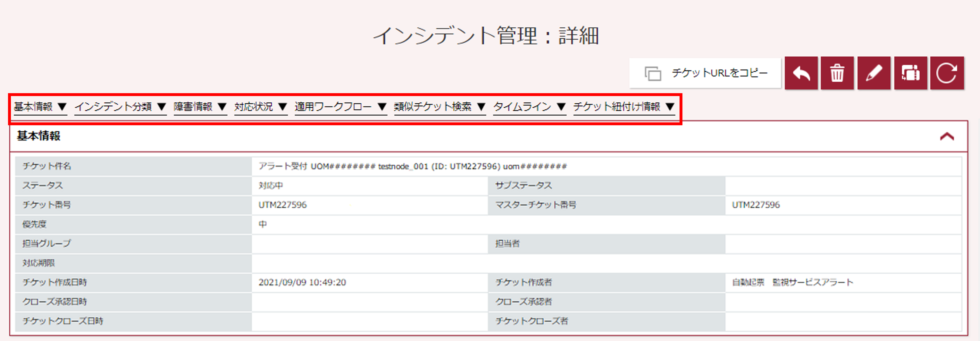Image resolution: width=980 pixels, height=341 pixels.
Task: Click the triangle arrow after タイムライン
Action: (561, 107)
